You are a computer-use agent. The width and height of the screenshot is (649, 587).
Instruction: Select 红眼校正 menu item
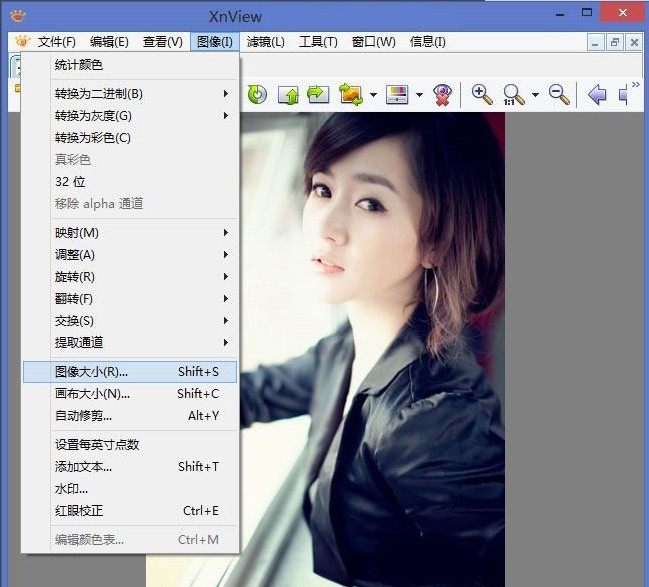coord(130,511)
